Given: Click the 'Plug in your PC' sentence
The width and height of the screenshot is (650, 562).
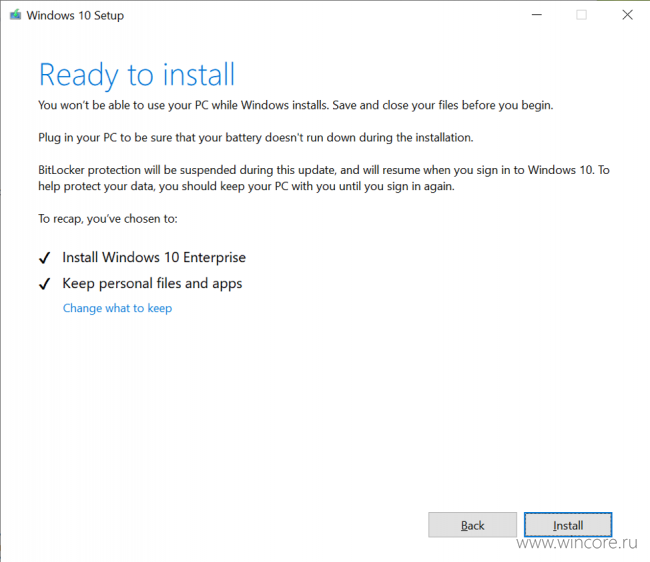Looking at the screenshot, I should 256,138.
